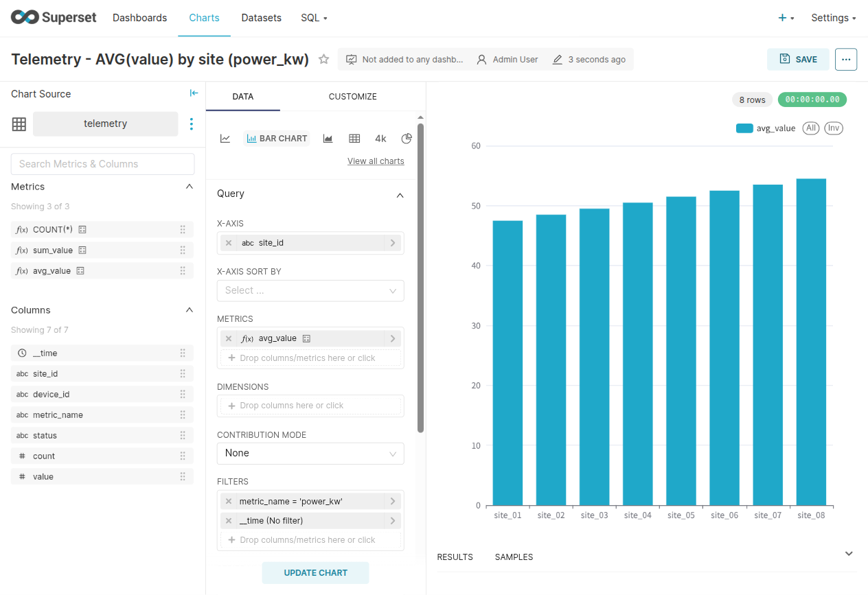Screen dimensions: 868x595
Task: Open the Settings dropdown
Action: [x=834, y=18]
